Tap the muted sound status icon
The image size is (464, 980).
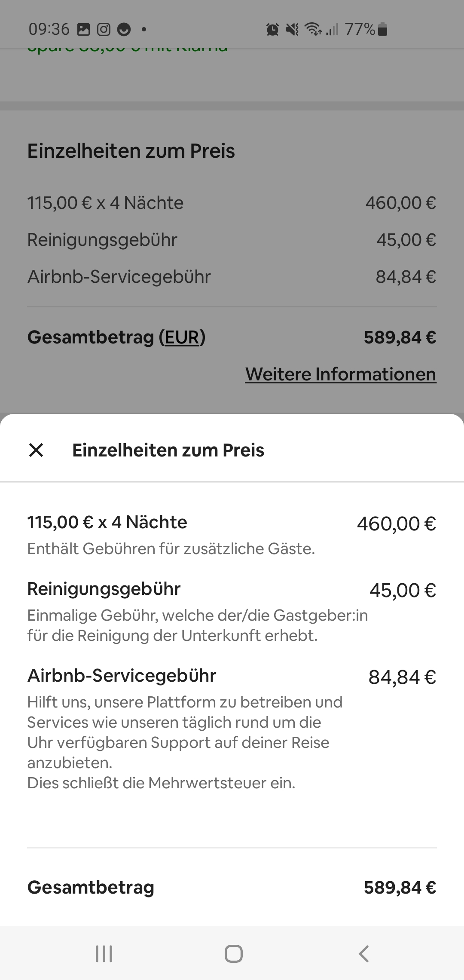(x=292, y=29)
